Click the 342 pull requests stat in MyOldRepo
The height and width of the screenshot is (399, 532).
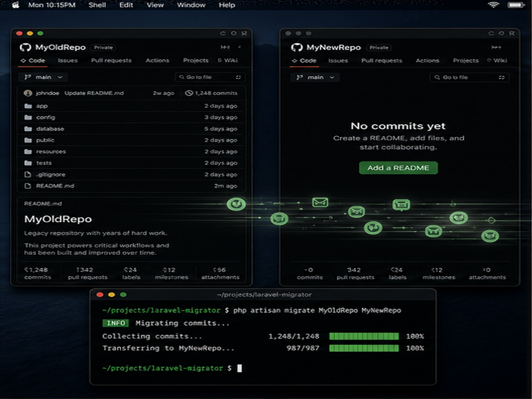88,273
